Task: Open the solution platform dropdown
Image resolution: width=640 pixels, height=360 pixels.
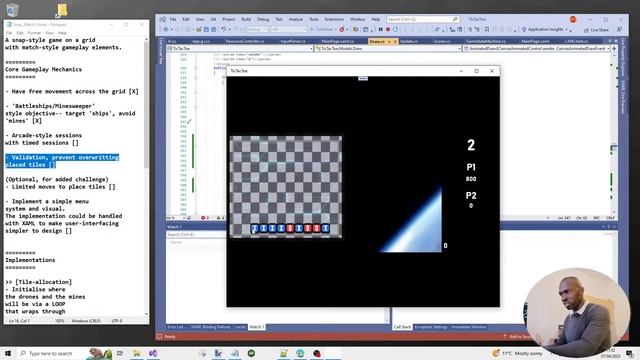Action: point(288,29)
